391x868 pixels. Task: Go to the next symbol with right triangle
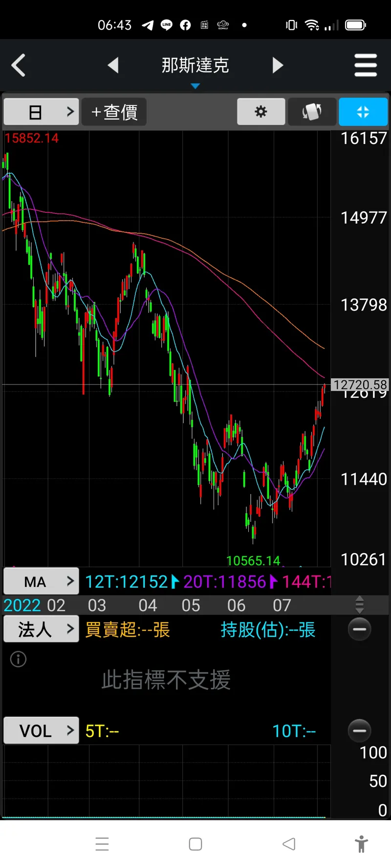pyautogui.click(x=278, y=65)
